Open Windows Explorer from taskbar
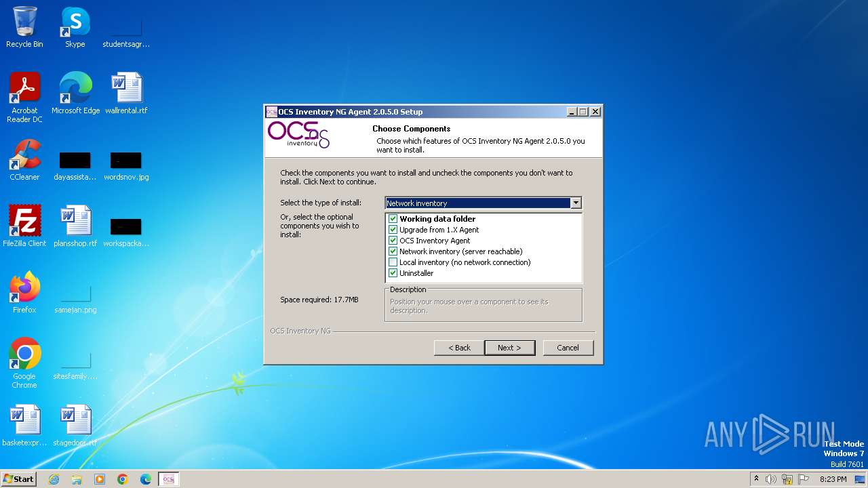Viewport: 868px width, 488px height. point(77,479)
